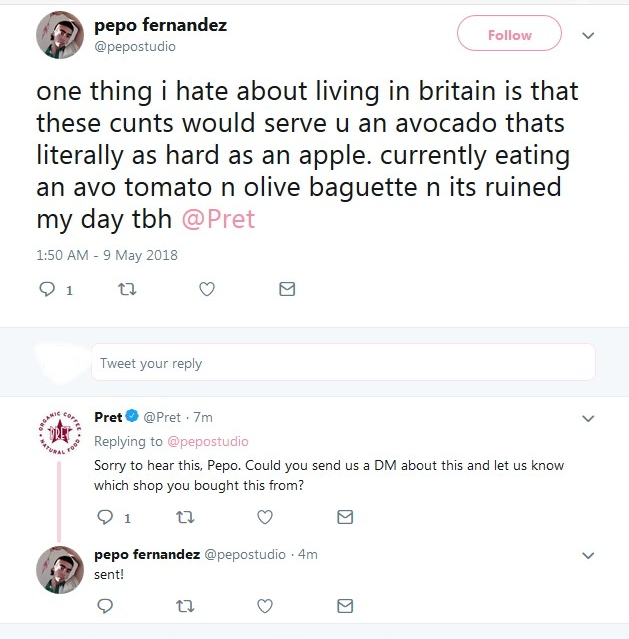Reply to Pret's response tweet
Viewport: 629px width, 639px height.
click(x=105, y=517)
